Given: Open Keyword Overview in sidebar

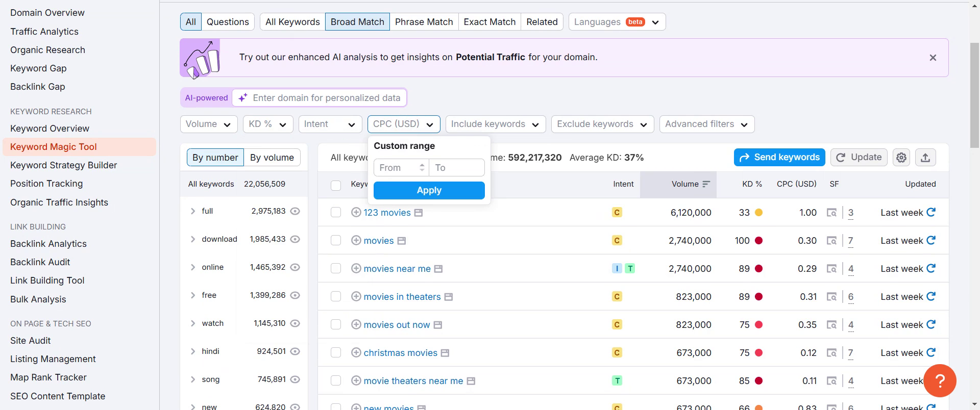Looking at the screenshot, I should [x=50, y=129].
